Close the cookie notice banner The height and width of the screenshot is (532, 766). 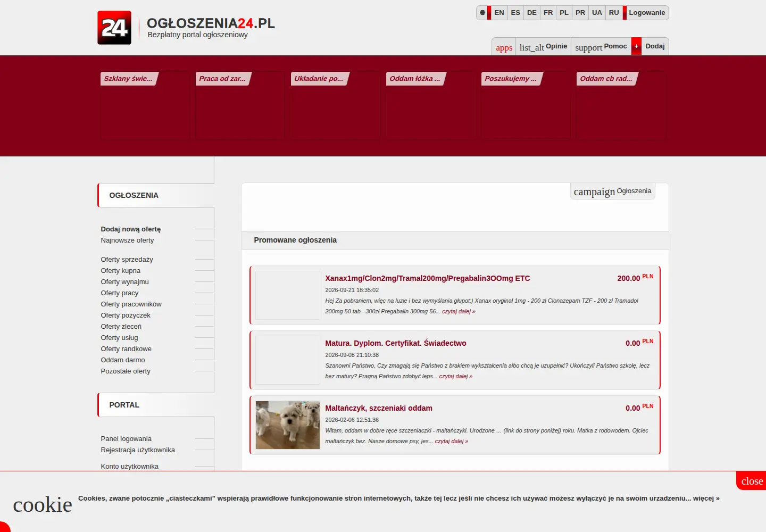752,481
